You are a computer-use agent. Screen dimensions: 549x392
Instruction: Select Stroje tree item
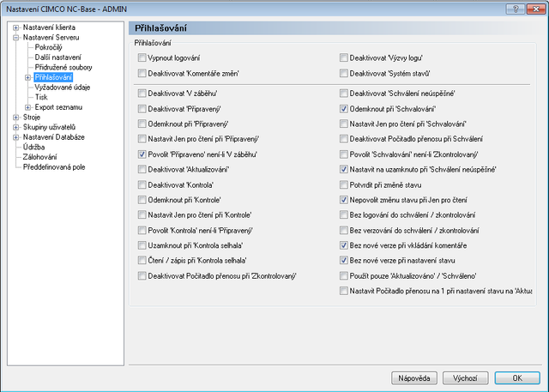click(32, 118)
